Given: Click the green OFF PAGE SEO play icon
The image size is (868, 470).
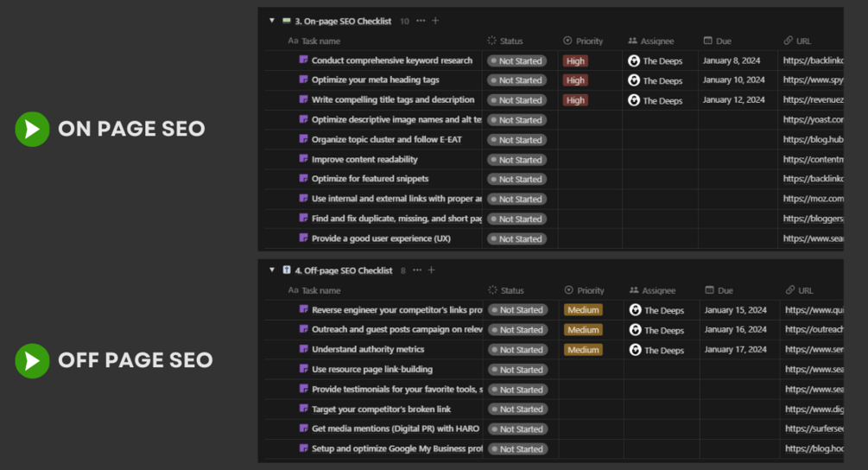Looking at the screenshot, I should (x=32, y=360).
